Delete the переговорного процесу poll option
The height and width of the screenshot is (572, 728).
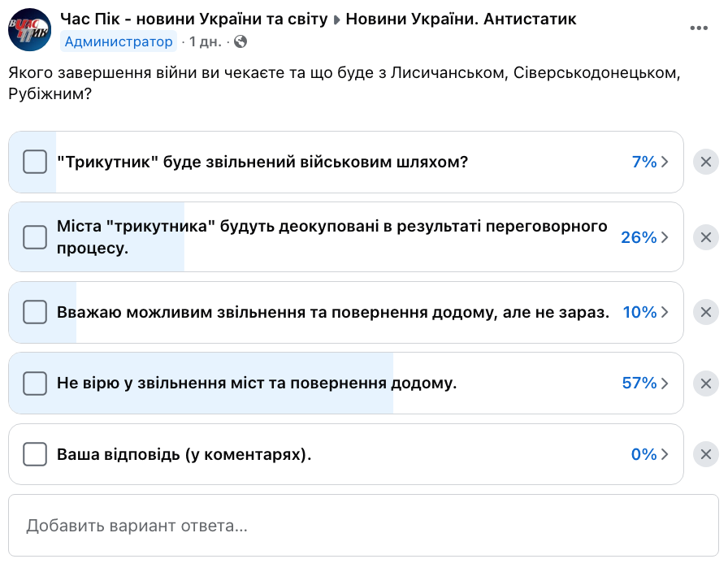pyautogui.click(x=705, y=237)
